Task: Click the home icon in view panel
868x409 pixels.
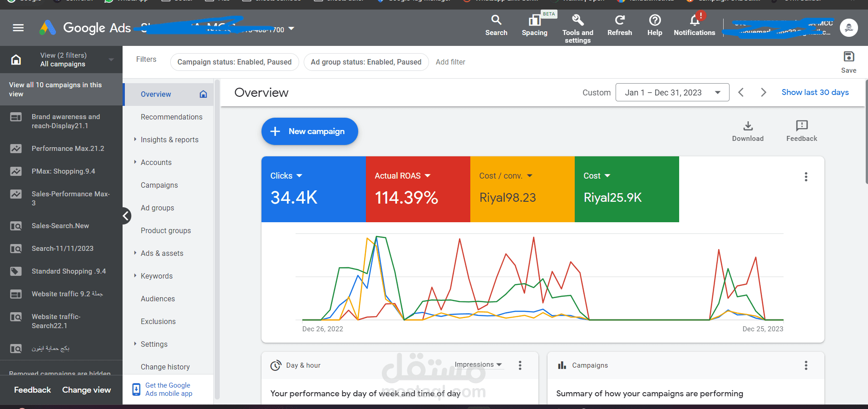Action: pos(16,60)
